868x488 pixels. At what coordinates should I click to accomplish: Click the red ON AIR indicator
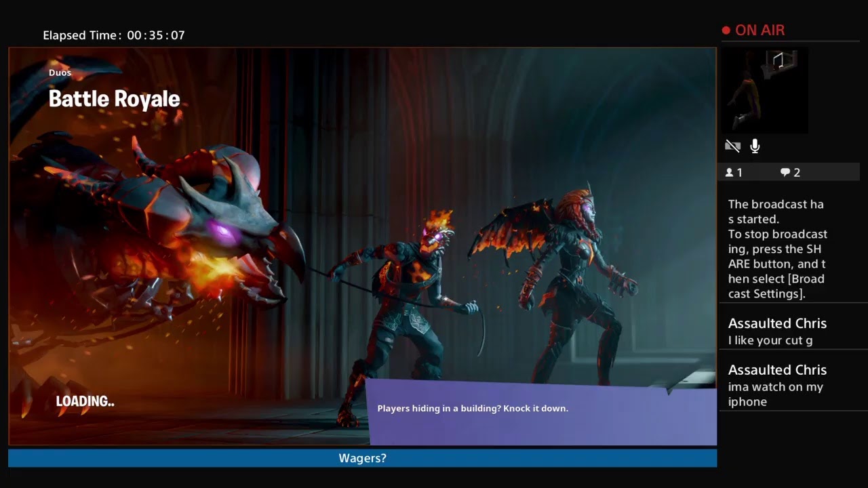tap(753, 30)
